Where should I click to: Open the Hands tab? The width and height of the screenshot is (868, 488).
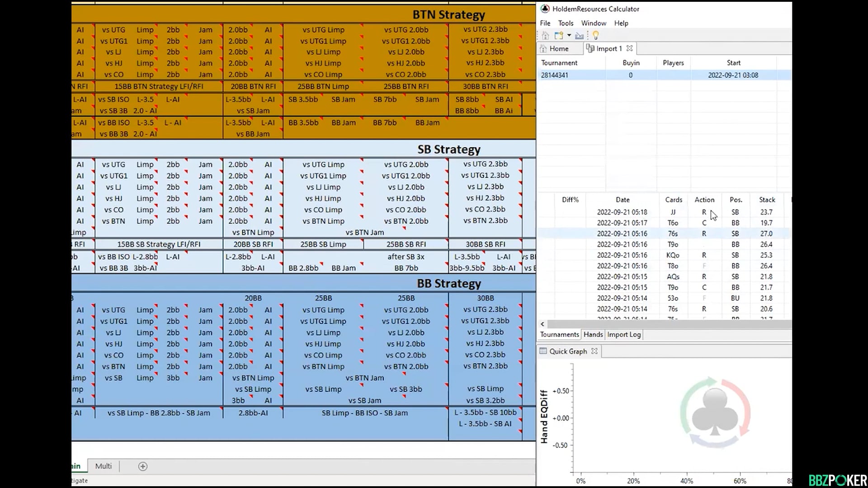pyautogui.click(x=593, y=334)
